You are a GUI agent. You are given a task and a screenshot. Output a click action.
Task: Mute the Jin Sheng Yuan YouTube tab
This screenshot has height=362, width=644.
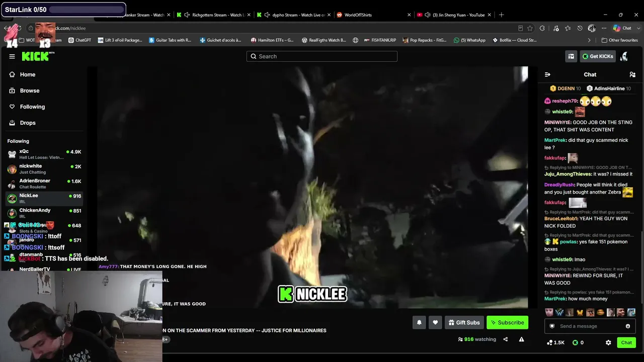pyautogui.click(x=427, y=15)
